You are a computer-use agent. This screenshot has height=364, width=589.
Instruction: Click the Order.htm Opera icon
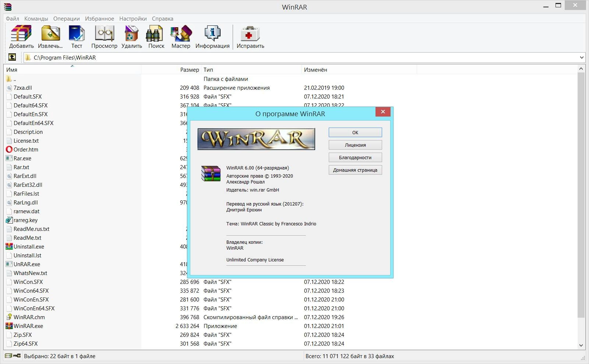tap(9, 149)
